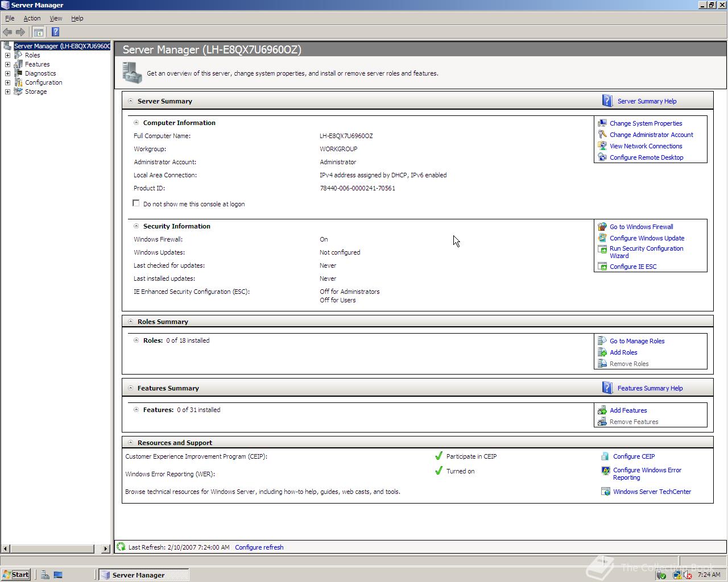Click the Server Manager taskbar button

pyautogui.click(x=143, y=575)
